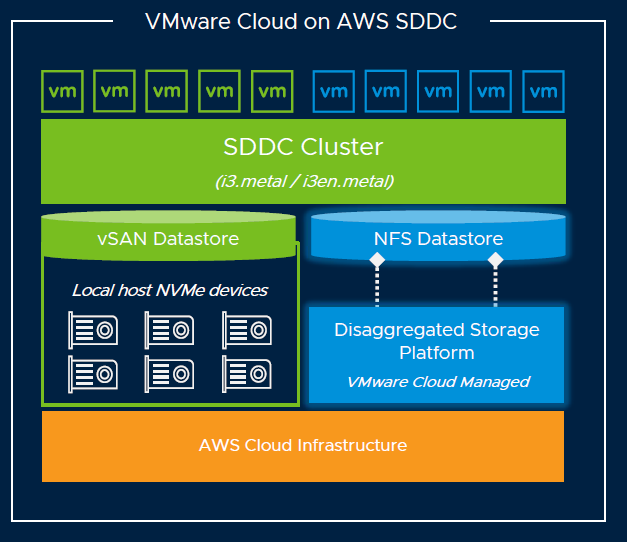This screenshot has height=542, width=627.
Task: Click the 'VMware Cloud on AWS SDDC' title
Action: (x=301, y=21)
